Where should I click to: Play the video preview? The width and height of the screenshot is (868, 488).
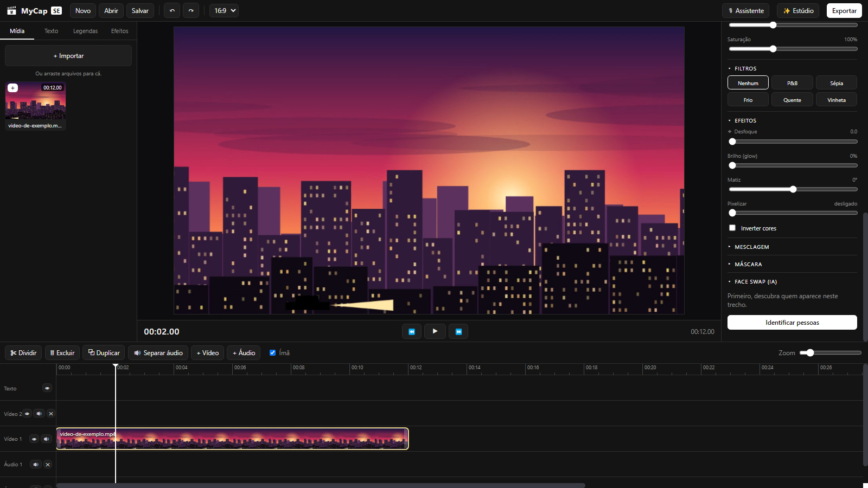pyautogui.click(x=435, y=331)
